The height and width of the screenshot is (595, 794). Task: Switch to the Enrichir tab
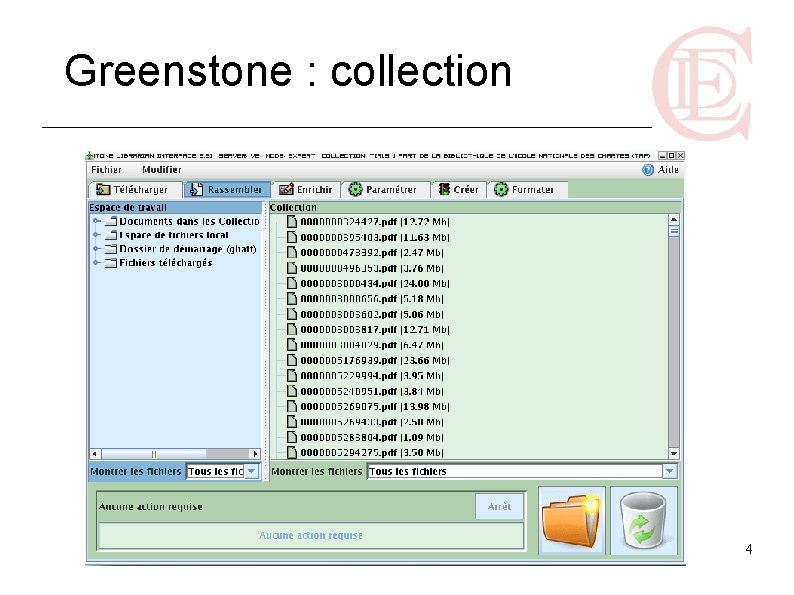(x=306, y=189)
